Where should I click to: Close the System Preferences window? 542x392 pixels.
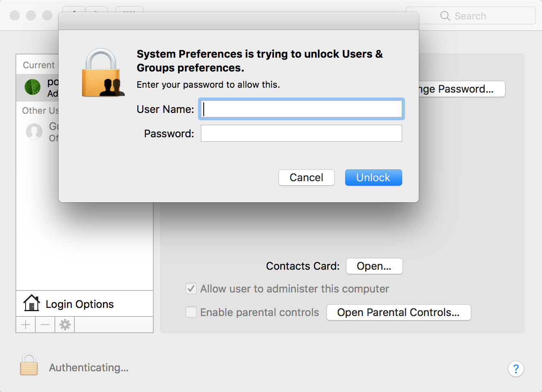(15, 15)
